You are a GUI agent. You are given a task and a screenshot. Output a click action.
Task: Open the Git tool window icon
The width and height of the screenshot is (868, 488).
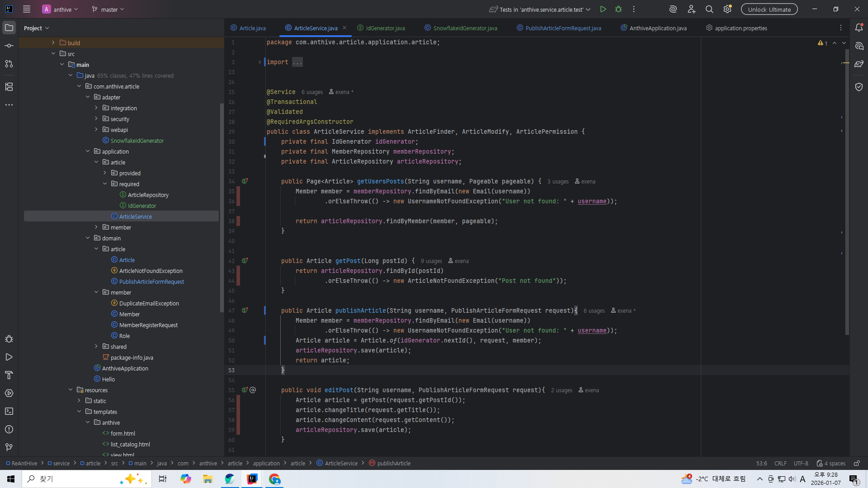(x=9, y=447)
